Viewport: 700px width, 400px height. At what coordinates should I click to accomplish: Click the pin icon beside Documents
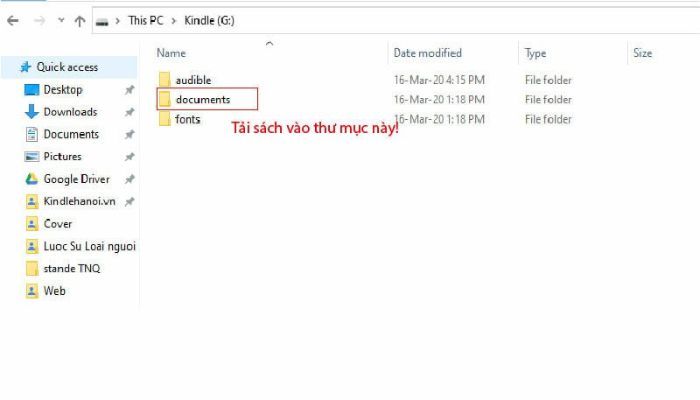tap(129, 134)
